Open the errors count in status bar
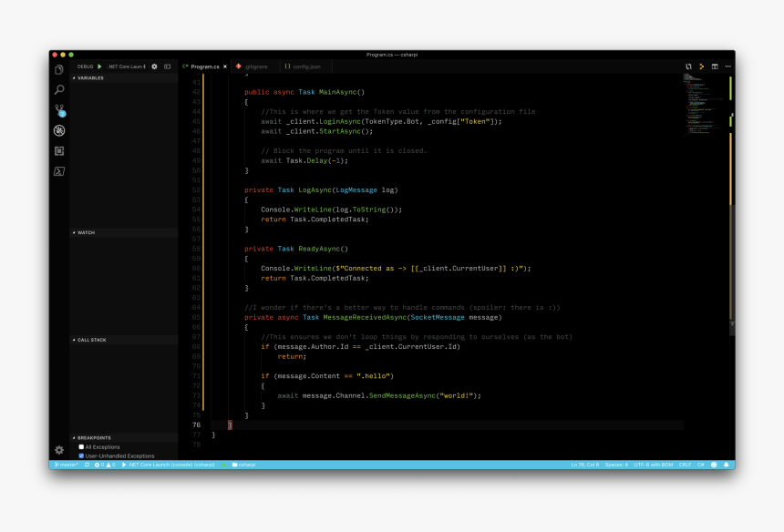Viewport: 784px width, 532px height. pos(99,465)
